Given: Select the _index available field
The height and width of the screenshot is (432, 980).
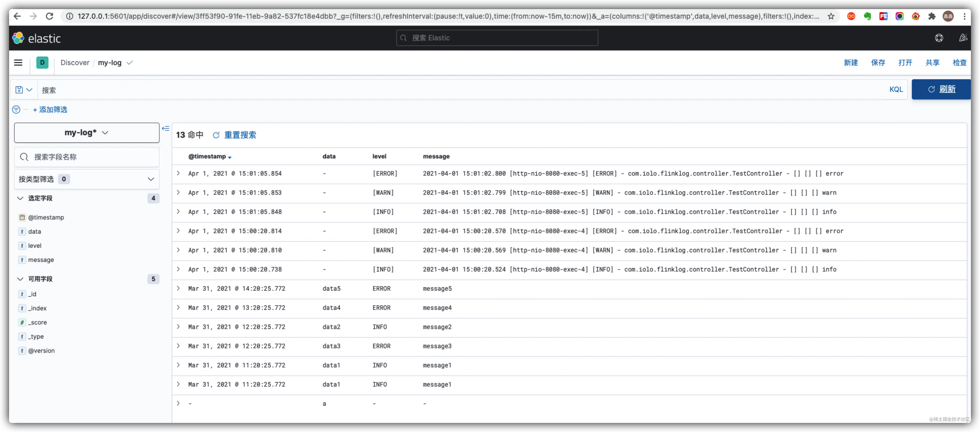Looking at the screenshot, I should coord(37,308).
